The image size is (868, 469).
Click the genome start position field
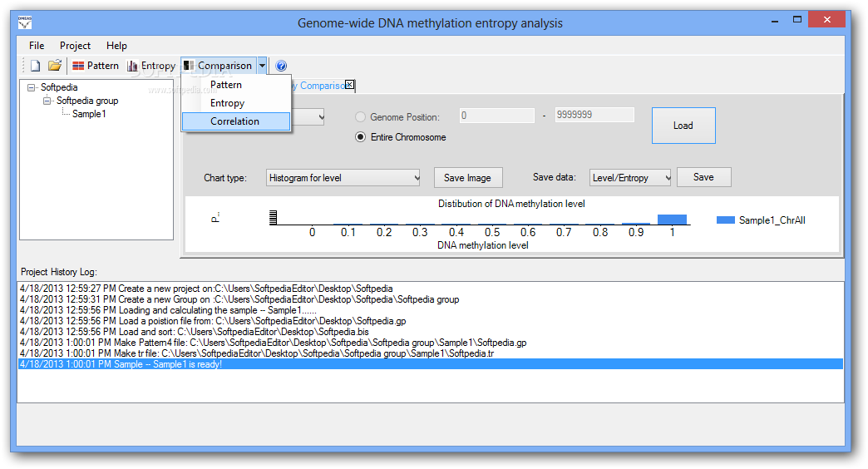tap(496, 116)
